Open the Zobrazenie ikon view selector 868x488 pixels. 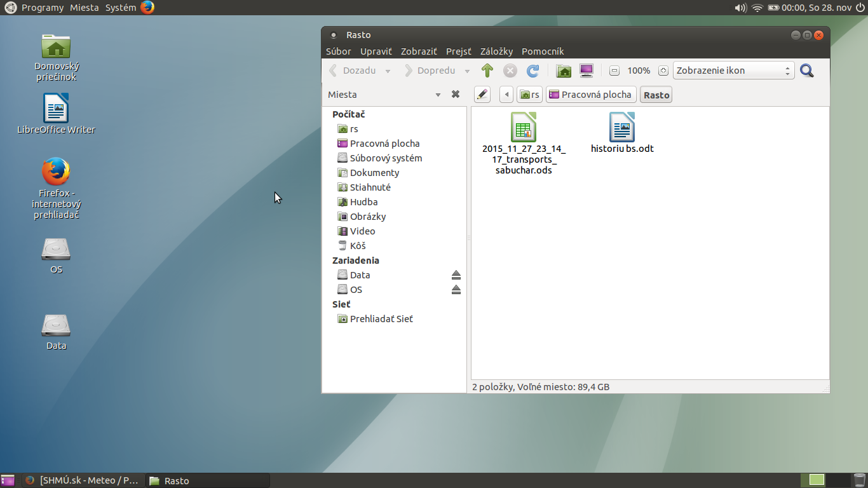(x=734, y=71)
